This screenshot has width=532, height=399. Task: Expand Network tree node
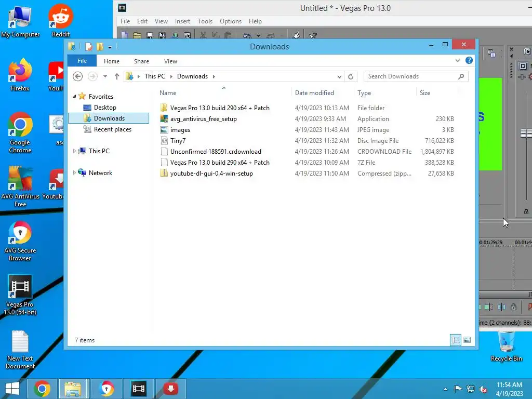coord(74,172)
